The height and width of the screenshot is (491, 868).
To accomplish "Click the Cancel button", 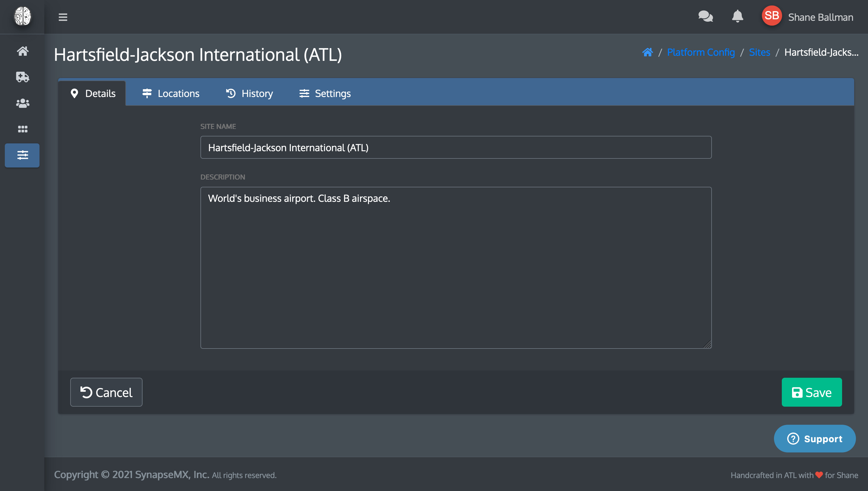I will (106, 392).
